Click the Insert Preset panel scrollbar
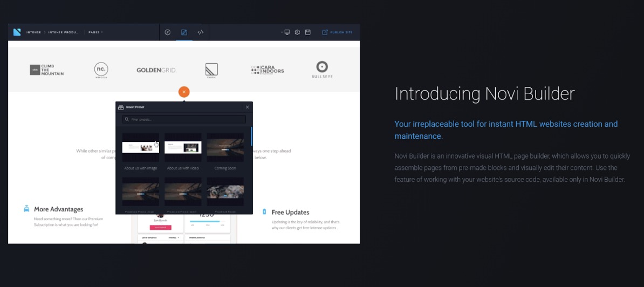Screen dimensions: 644x287 pos(252,136)
